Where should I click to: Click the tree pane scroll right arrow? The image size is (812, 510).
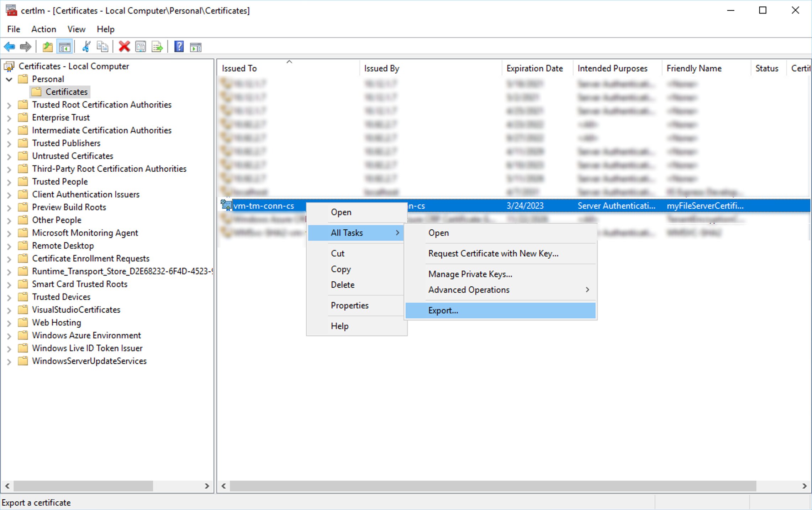(207, 486)
